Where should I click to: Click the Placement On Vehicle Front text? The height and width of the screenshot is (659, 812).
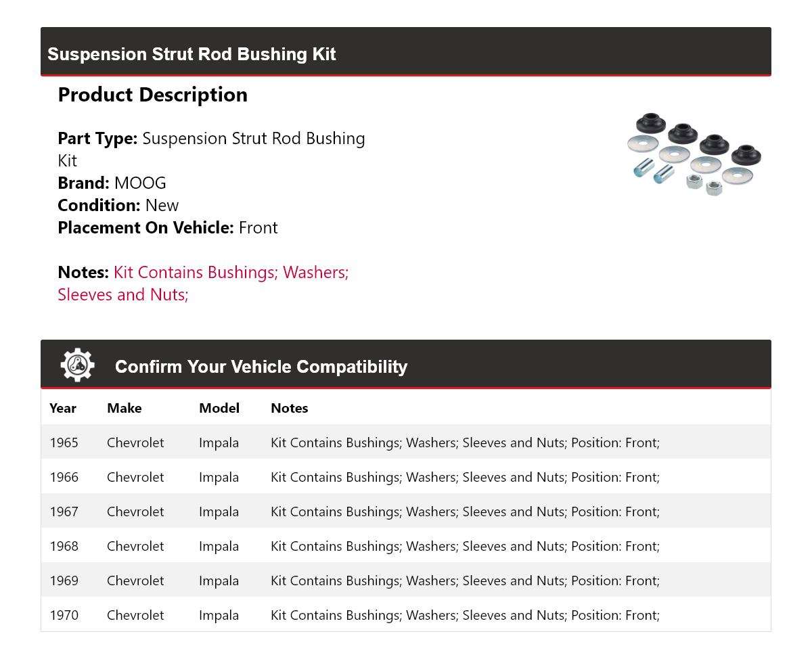[168, 227]
